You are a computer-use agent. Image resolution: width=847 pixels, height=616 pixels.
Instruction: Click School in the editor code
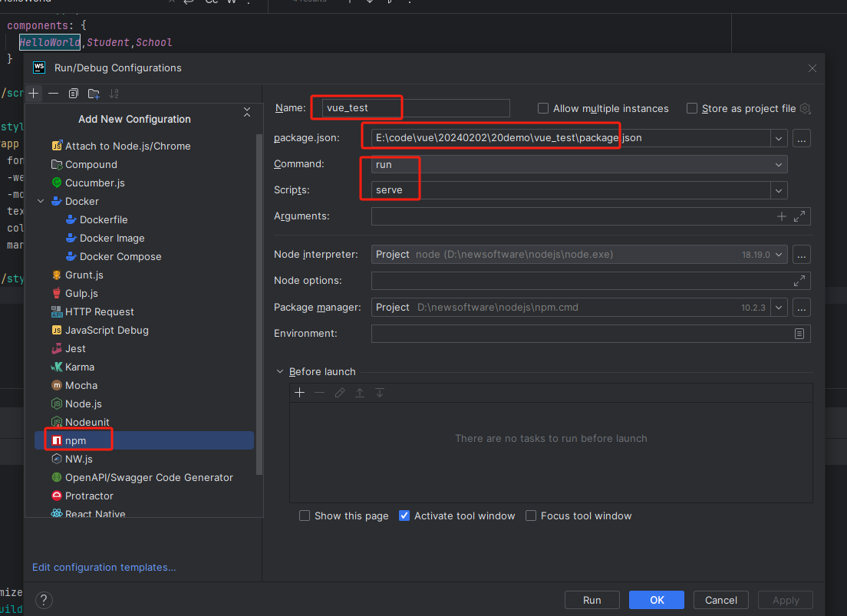point(154,42)
